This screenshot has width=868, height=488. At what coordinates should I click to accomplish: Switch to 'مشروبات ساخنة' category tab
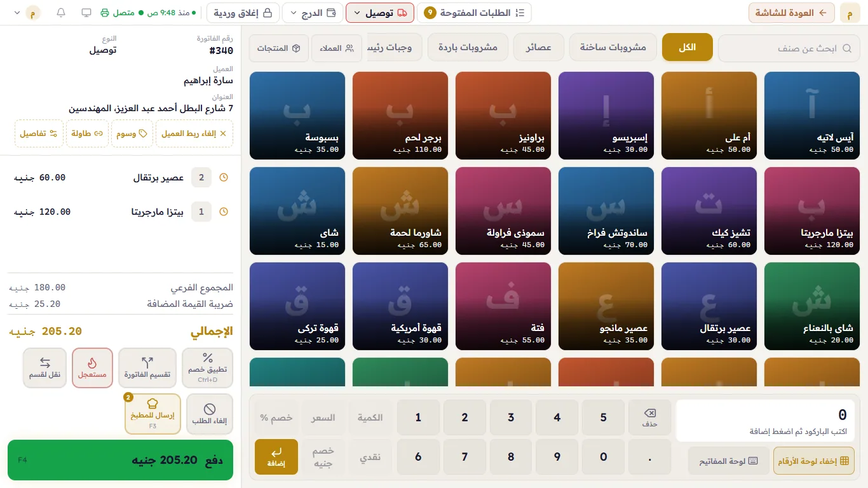(x=613, y=48)
